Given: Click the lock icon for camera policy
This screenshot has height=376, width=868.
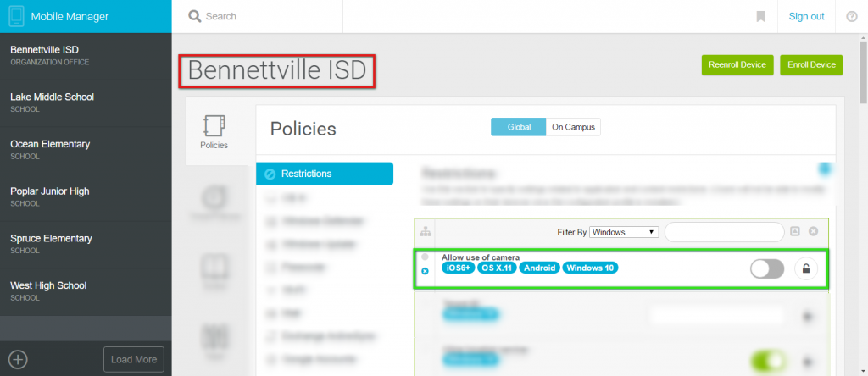Looking at the screenshot, I should [806, 269].
